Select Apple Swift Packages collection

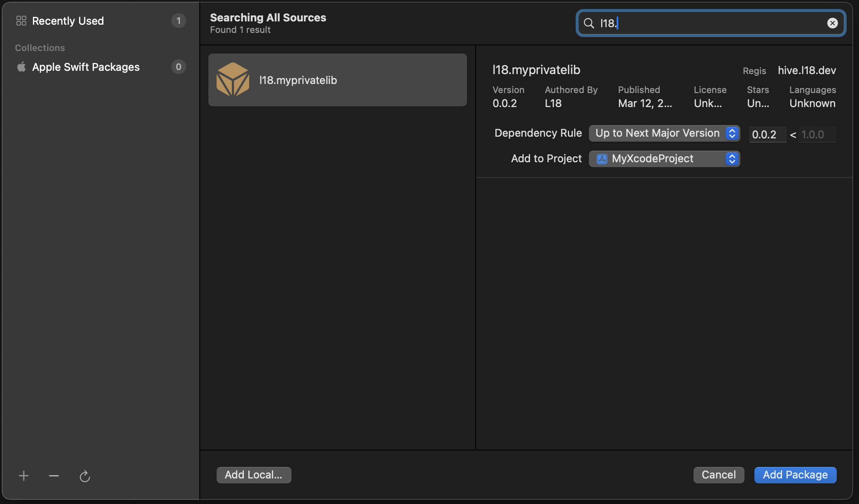[100, 67]
